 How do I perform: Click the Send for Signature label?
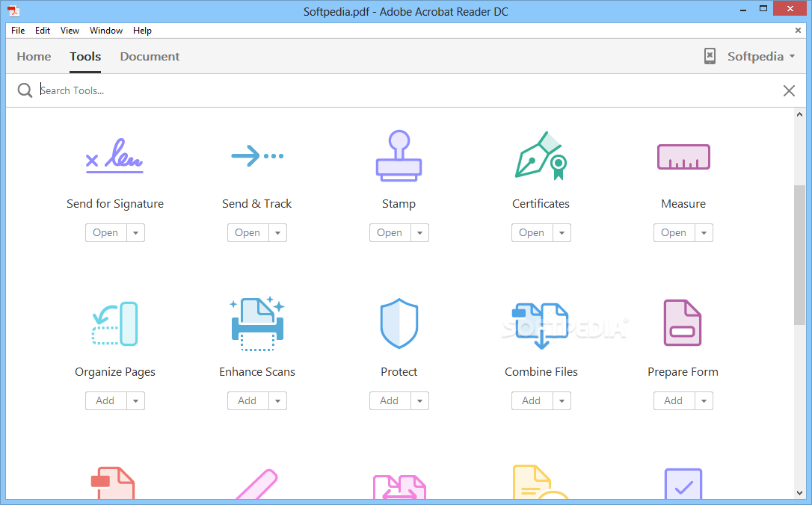[115, 204]
